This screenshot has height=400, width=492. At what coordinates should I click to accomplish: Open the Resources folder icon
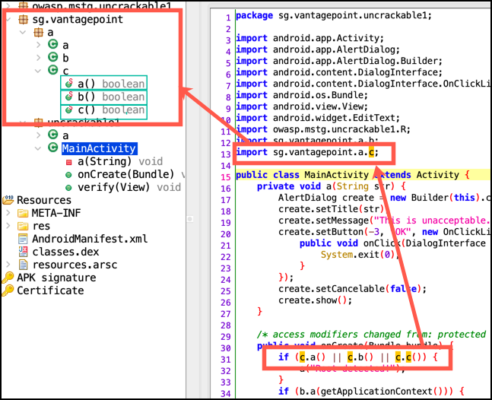8,200
